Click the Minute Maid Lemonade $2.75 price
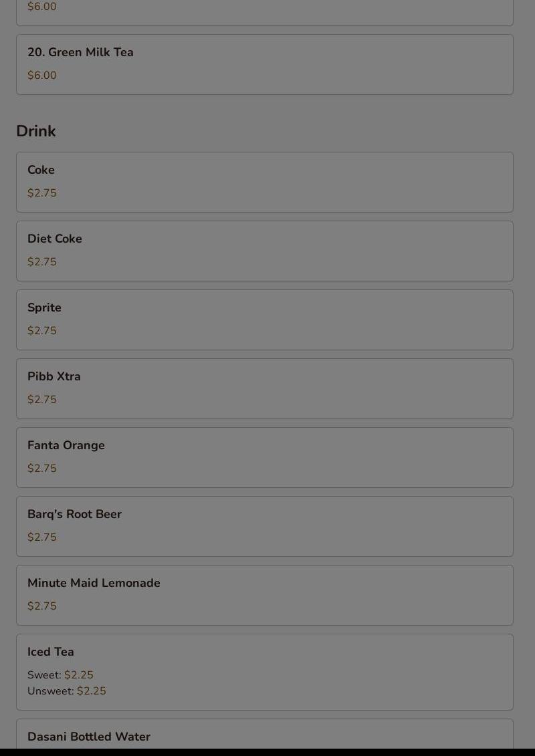The image size is (535, 756). pos(42,606)
